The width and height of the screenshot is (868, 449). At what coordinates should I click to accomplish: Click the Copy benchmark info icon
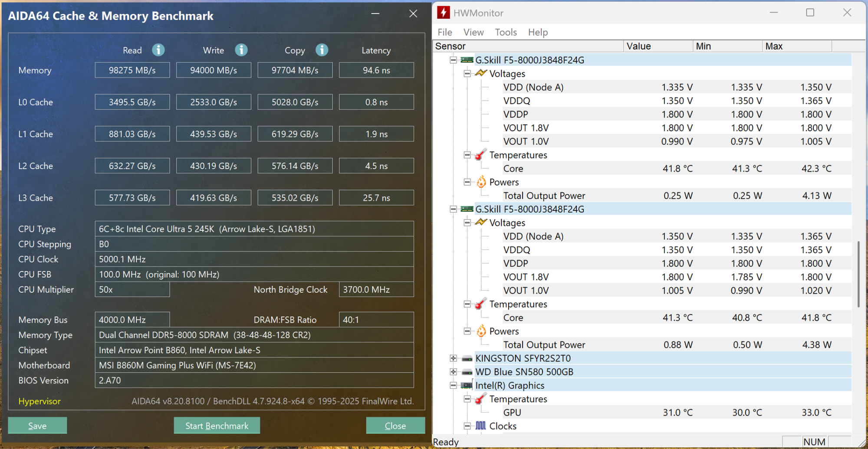tap(322, 50)
